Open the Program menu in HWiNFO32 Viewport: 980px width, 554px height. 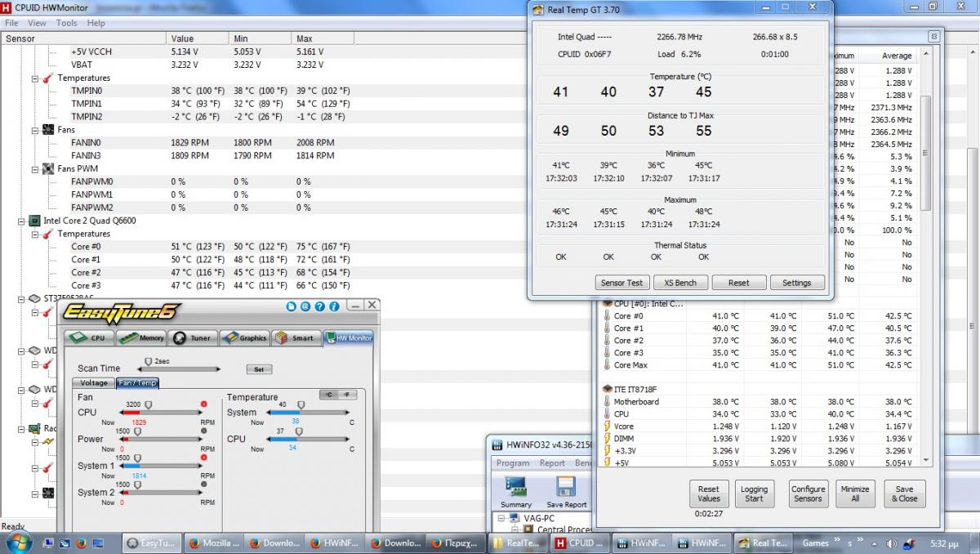coord(513,462)
